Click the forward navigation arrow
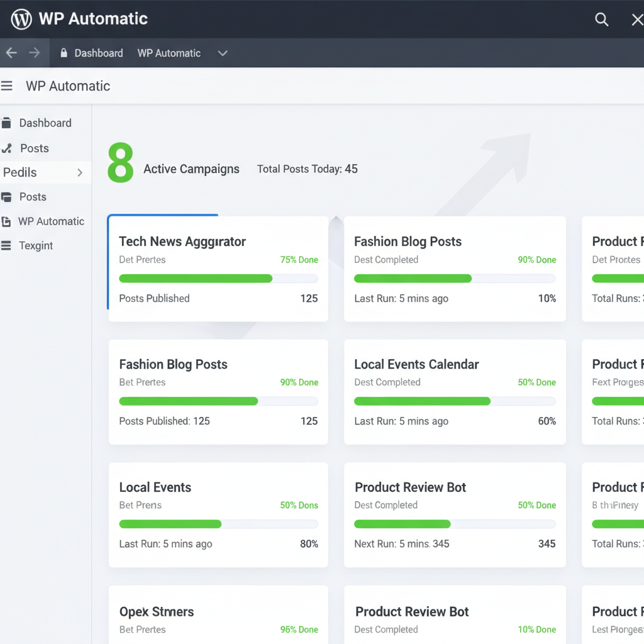 pos(33,53)
